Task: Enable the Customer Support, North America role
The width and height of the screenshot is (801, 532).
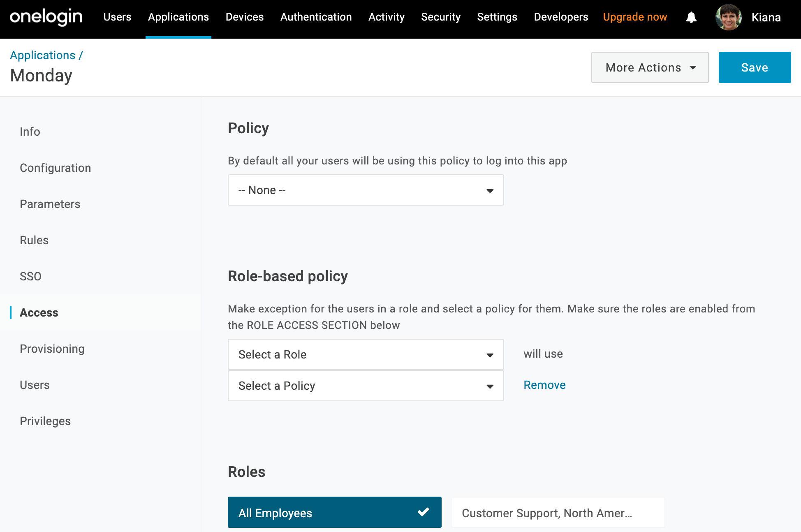Action: tap(558, 512)
